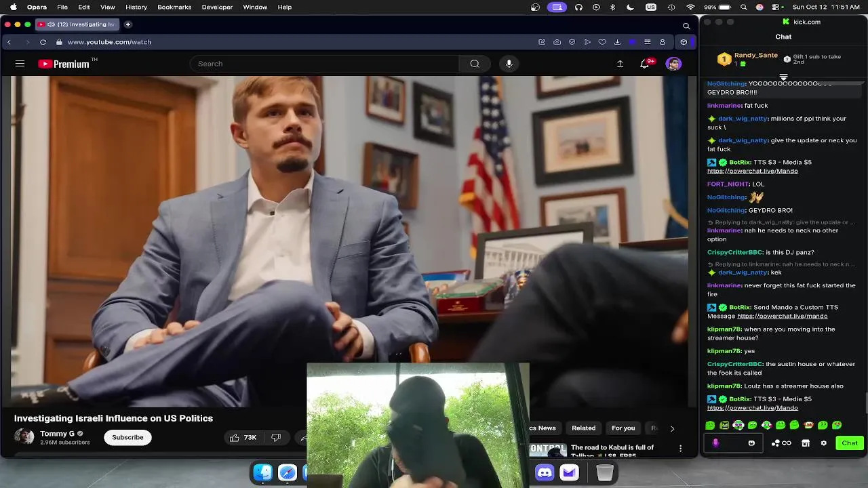The height and width of the screenshot is (488, 868).
Task: Click the Opera address bar URL
Action: coord(109,42)
